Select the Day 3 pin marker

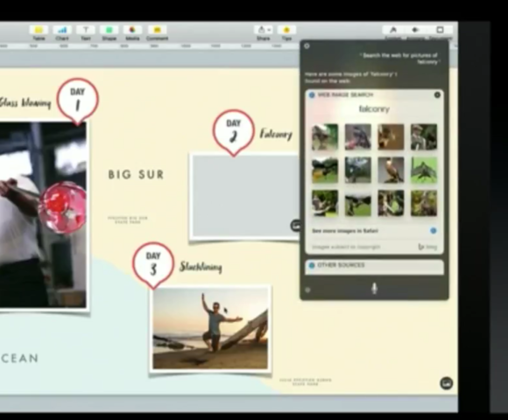(x=153, y=265)
